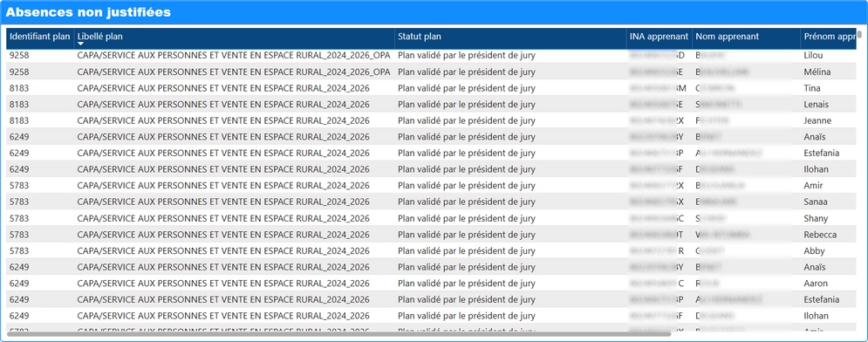This screenshot has width=868, height=342.
Task: Click the plan status in Lenais's row
Action: (467, 104)
